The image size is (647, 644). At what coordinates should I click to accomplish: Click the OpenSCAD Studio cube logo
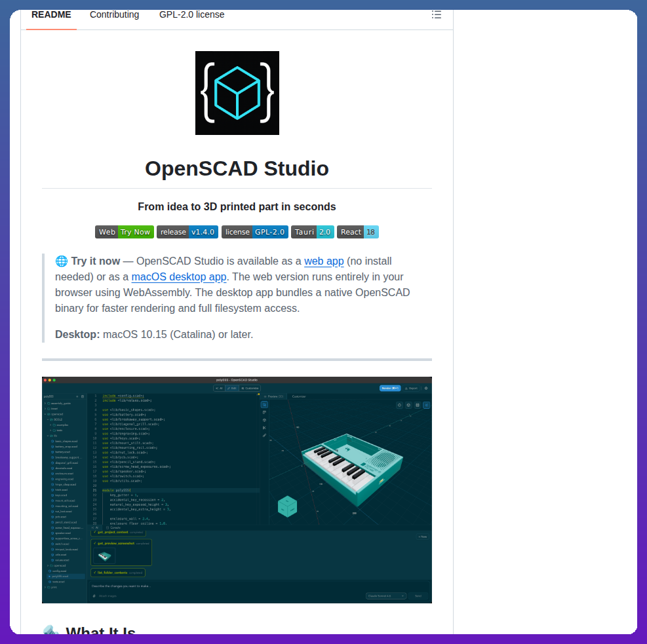237,93
